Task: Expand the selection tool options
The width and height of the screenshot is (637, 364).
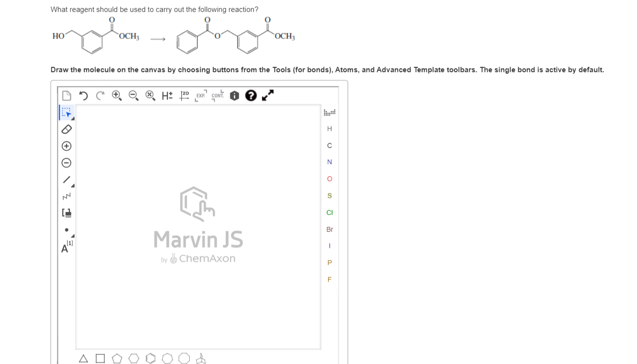Action: coord(72,118)
